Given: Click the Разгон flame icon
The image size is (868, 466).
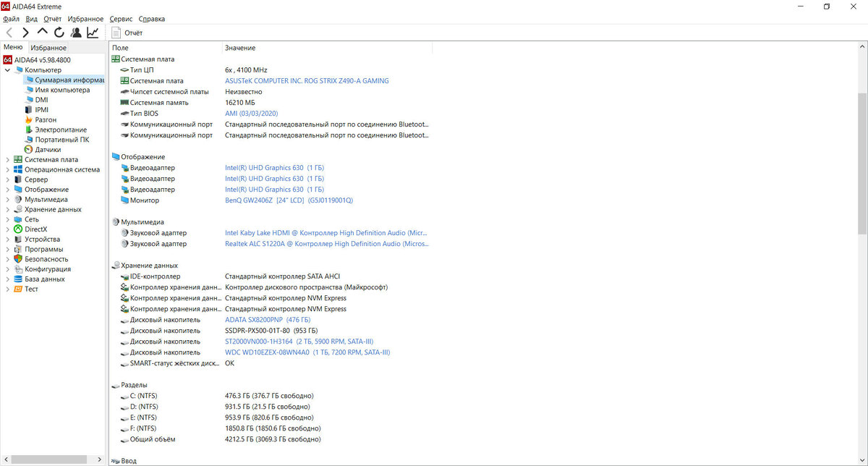Looking at the screenshot, I should click(x=29, y=120).
